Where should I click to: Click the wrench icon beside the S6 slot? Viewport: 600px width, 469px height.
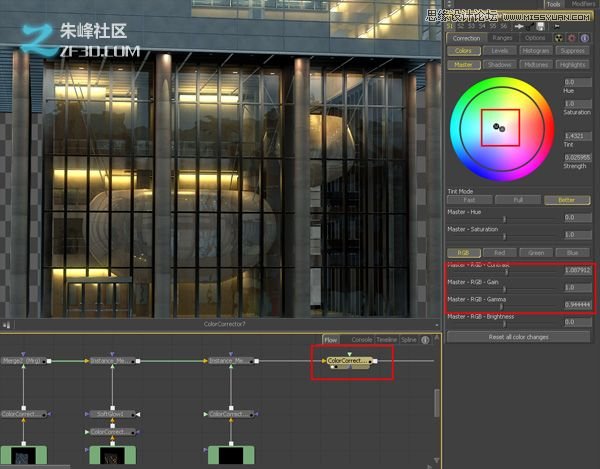[x=530, y=26]
